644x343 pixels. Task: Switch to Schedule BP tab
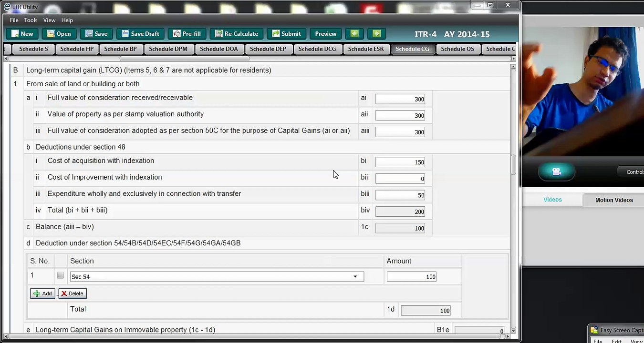[120, 49]
